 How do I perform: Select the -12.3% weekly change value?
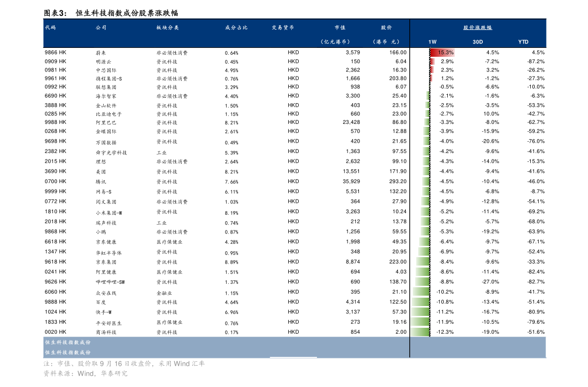[x=445, y=332]
